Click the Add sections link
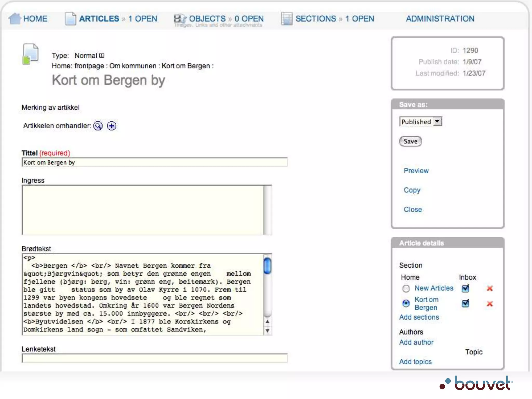This screenshot has height=399, width=532. pos(419,317)
